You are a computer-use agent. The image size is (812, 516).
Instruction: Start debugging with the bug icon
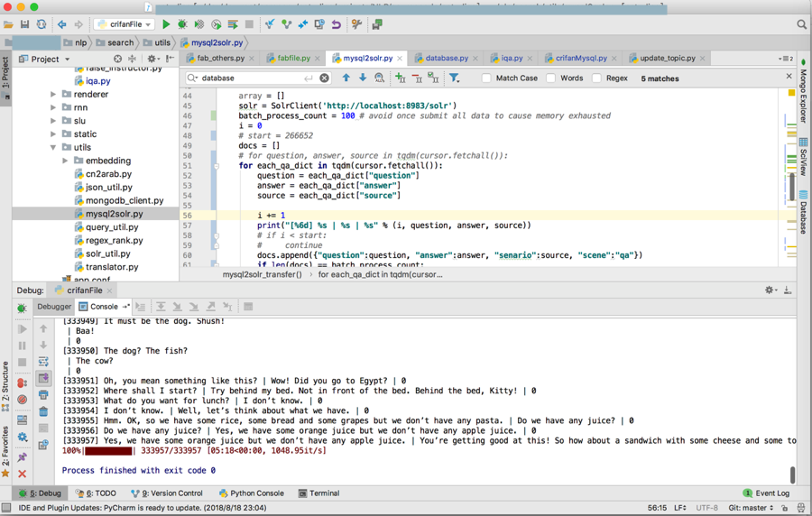tap(182, 24)
